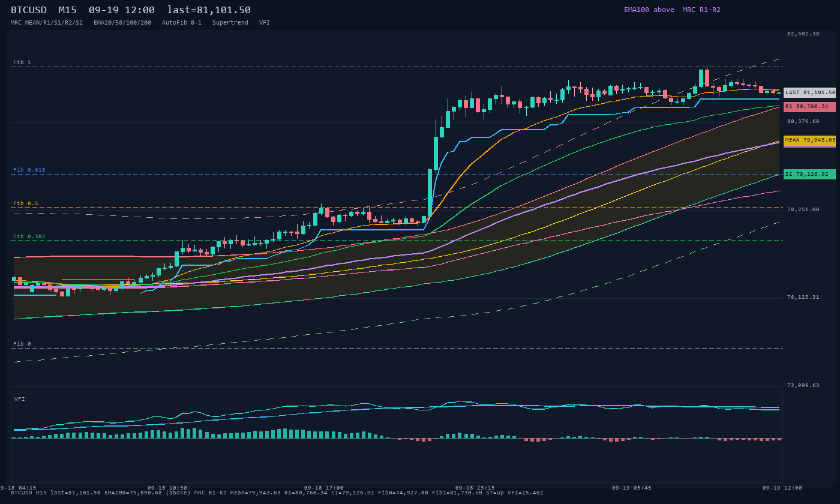Viewport: 840px width, 504px height.
Task: Click the 09-18 23:15 time axis label
Action: 475,488
